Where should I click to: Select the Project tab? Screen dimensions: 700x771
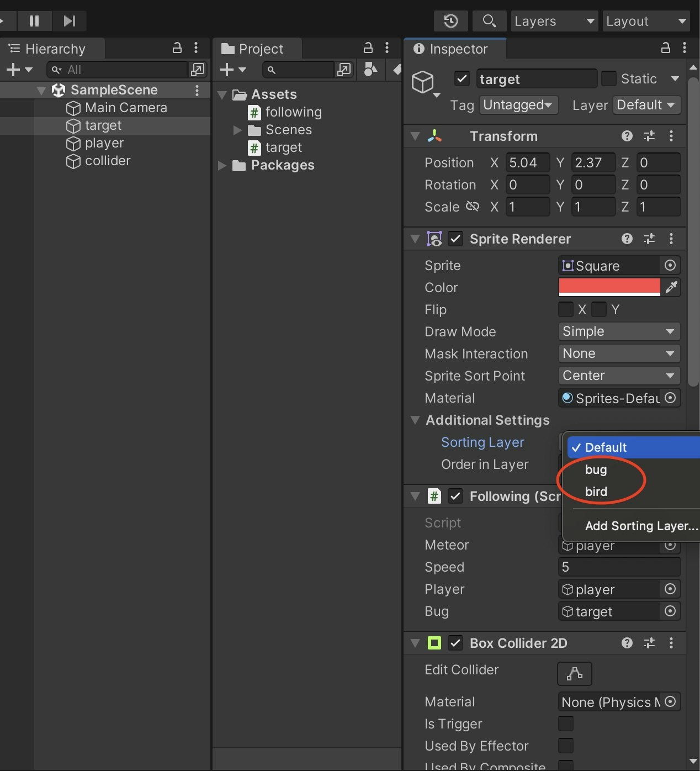(257, 49)
